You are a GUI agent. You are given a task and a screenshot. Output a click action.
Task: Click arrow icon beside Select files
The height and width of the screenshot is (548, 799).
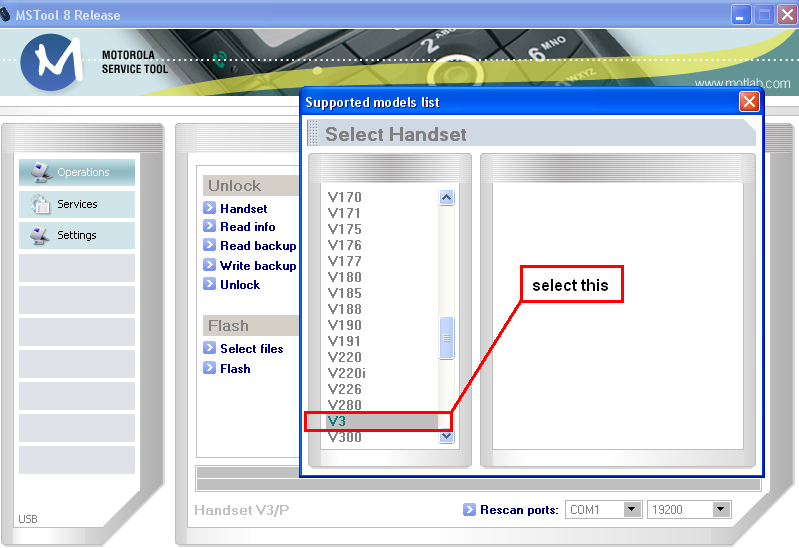[x=209, y=348]
